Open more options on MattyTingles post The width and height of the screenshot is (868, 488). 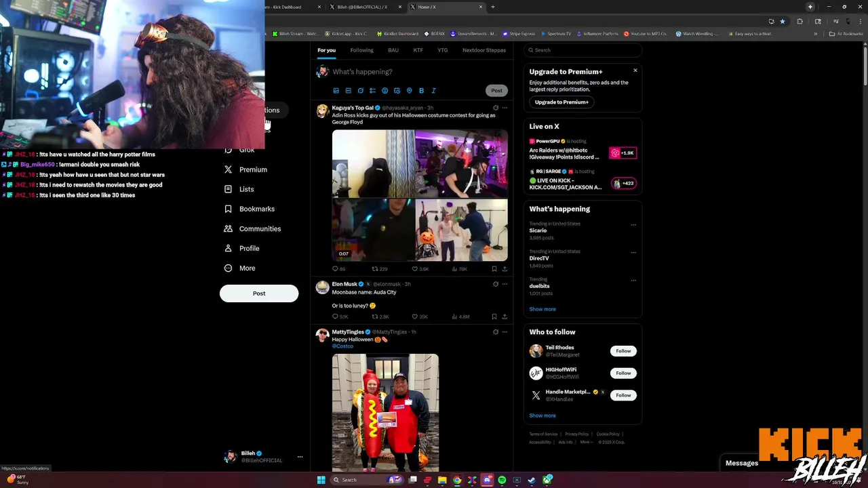click(505, 332)
